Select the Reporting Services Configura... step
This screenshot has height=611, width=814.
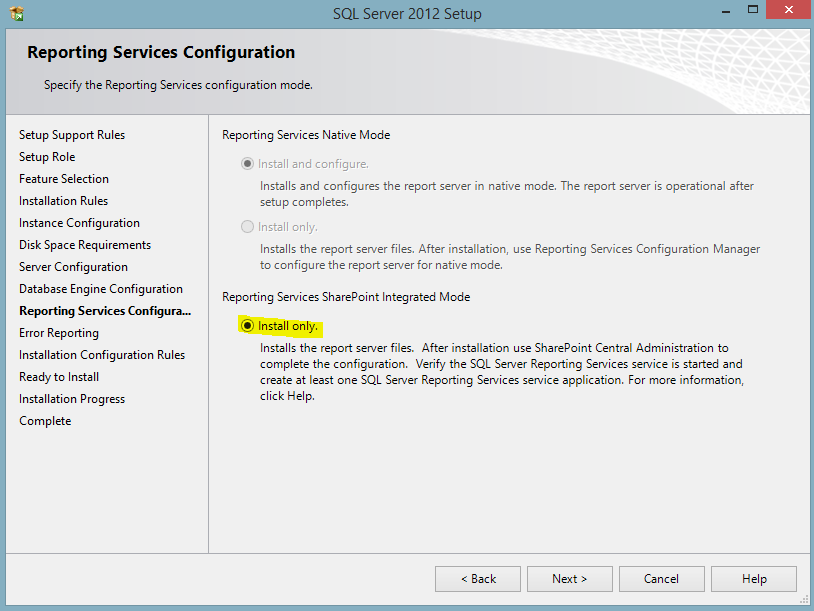pos(105,311)
